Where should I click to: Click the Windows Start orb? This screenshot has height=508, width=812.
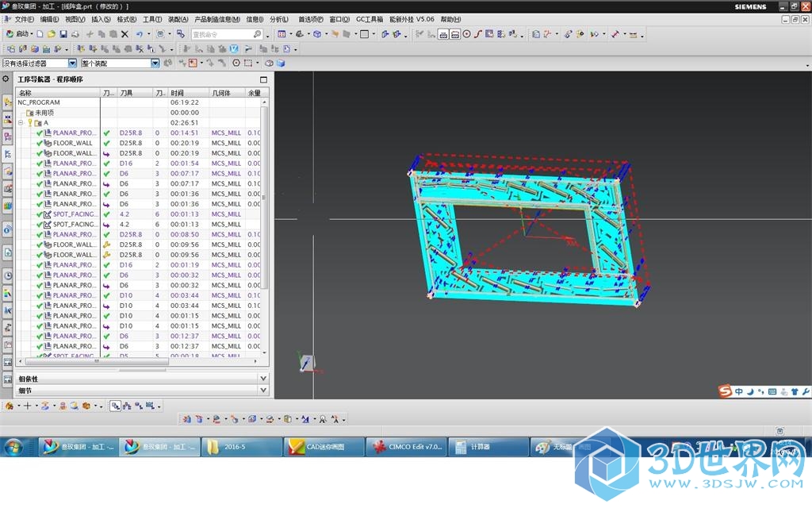coord(13,447)
